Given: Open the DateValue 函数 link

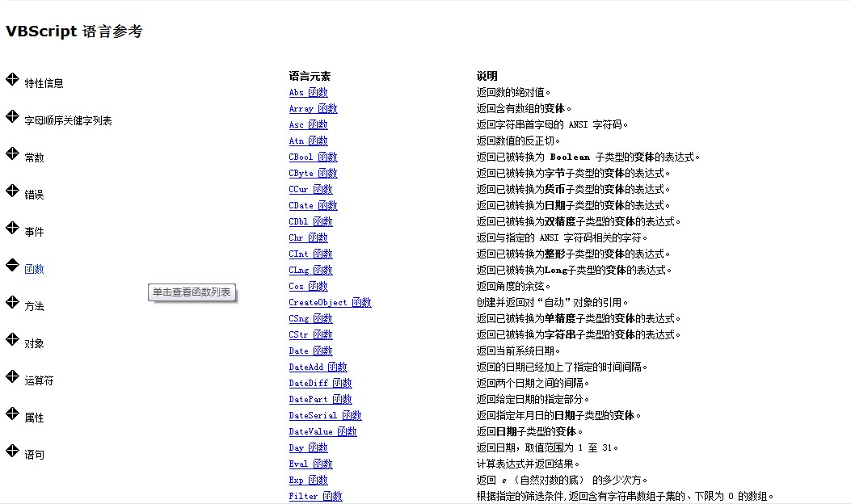Looking at the screenshot, I should [323, 431].
